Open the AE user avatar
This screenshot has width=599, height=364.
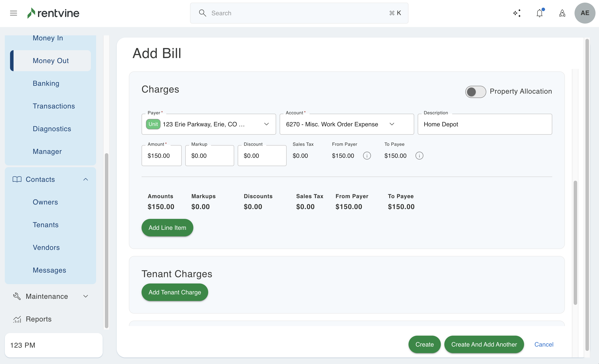click(585, 13)
